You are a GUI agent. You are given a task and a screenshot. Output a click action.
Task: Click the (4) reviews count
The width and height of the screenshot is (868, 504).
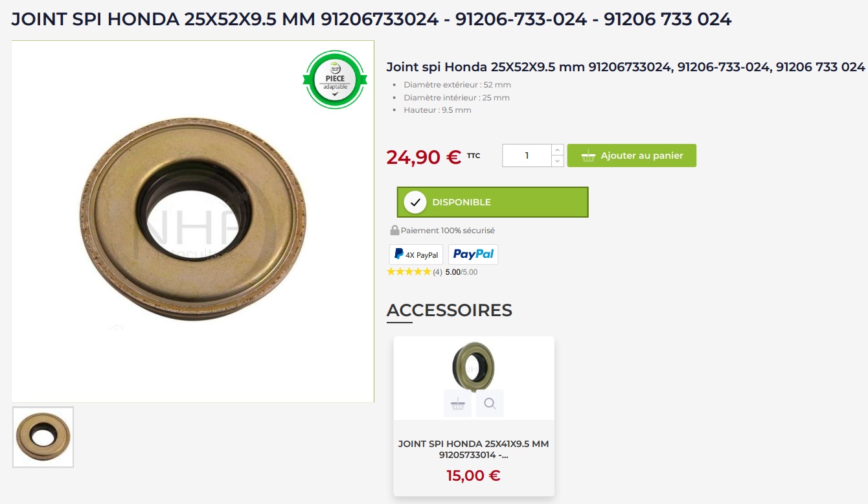coord(437,272)
